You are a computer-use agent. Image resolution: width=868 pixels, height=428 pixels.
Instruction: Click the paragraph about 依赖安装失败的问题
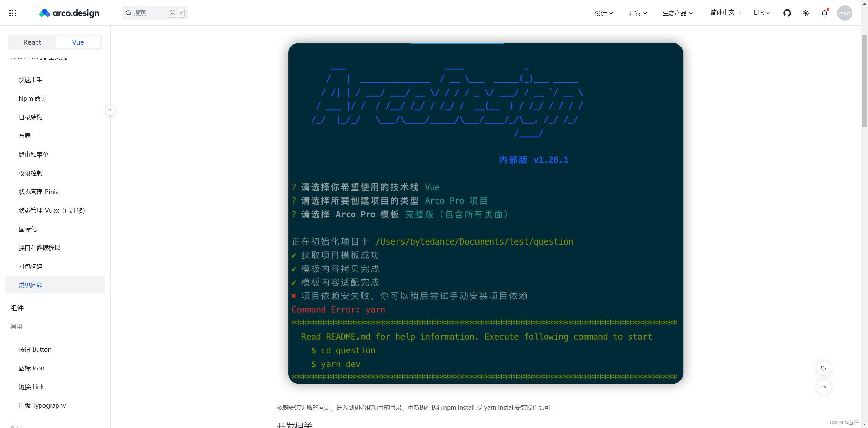[x=416, y=407]
